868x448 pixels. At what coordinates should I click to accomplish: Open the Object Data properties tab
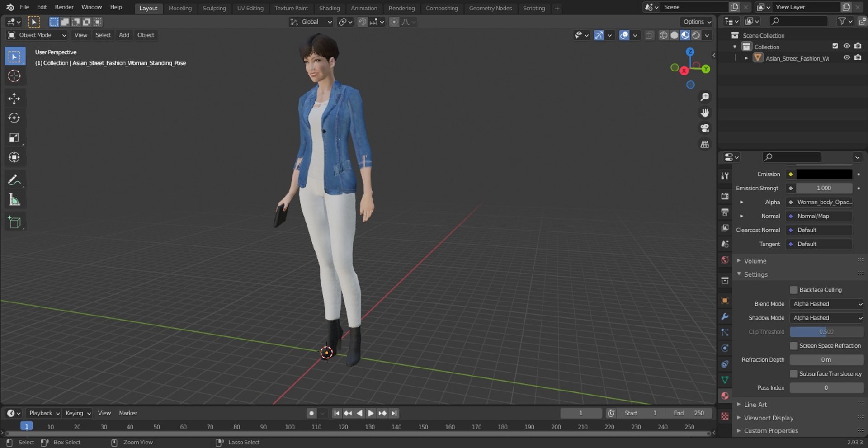click(x=725, y=380)
